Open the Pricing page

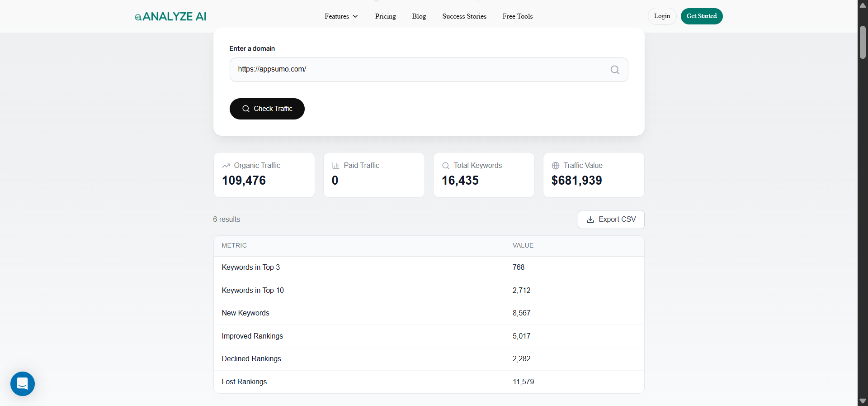tap(385, 16)
